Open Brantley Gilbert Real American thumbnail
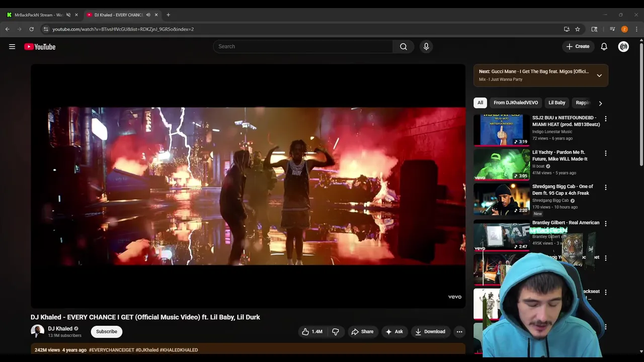644x362 pixels. click(x=502, y=235)
